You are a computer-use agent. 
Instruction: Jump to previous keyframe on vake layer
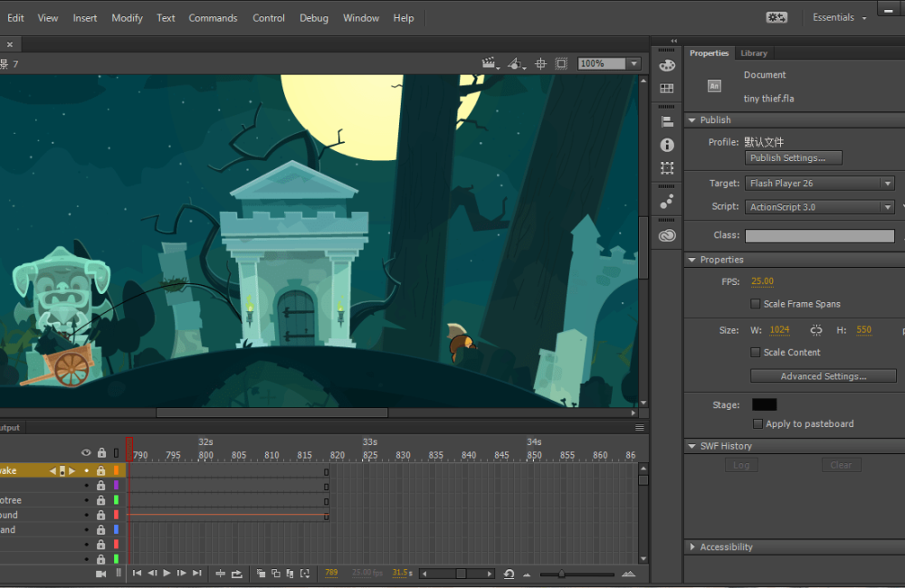[x=52, y=471]
